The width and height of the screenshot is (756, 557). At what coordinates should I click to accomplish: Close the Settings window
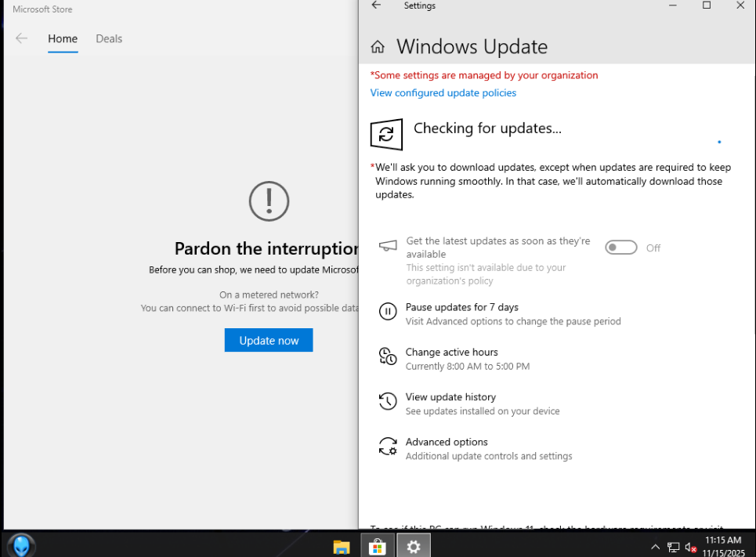click(740, 5)
